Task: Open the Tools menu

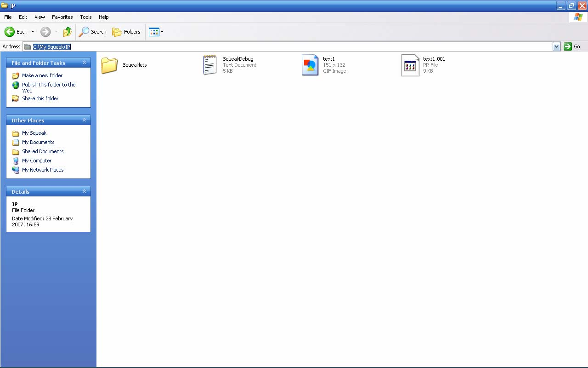Action: coord(86,17)
